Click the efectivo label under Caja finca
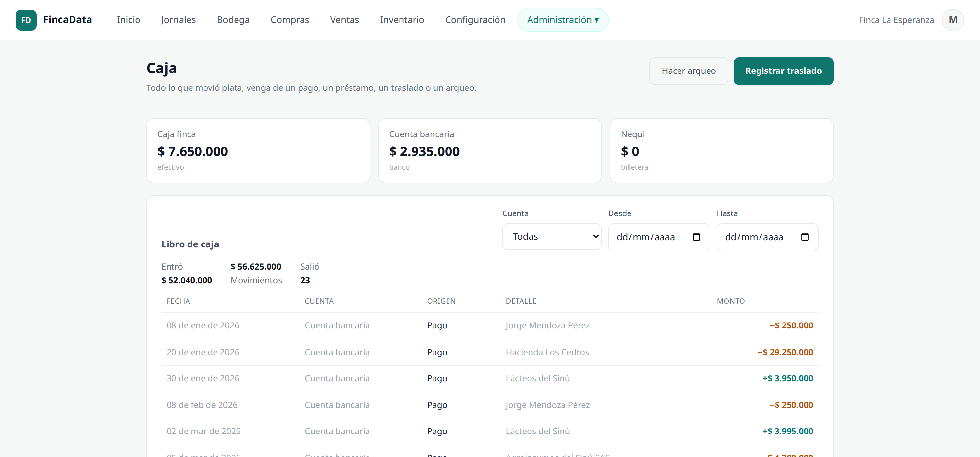The image size is (980, 457). (171, 167)
